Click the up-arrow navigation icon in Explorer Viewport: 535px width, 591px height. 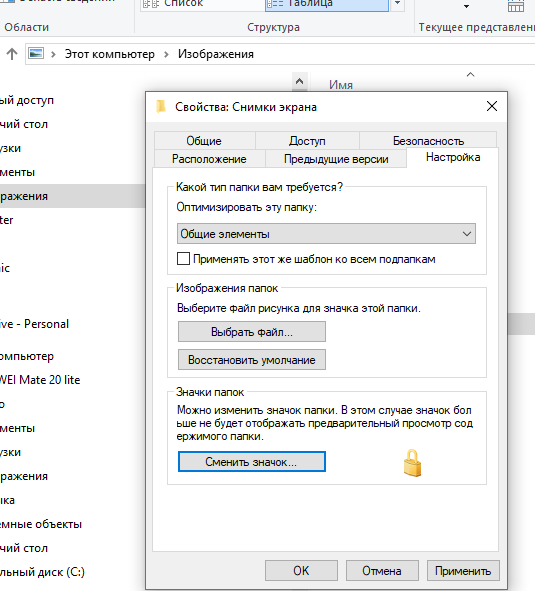tap(12, 54)
